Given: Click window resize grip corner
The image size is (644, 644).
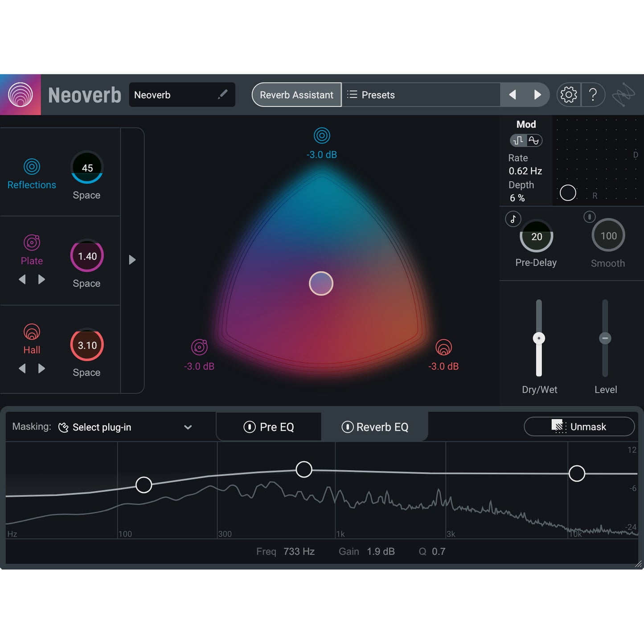Looking at the screenshot, I should coord(638,564).
